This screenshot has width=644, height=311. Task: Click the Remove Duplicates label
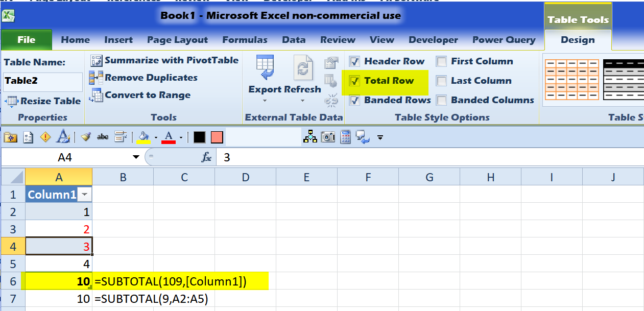151,78
